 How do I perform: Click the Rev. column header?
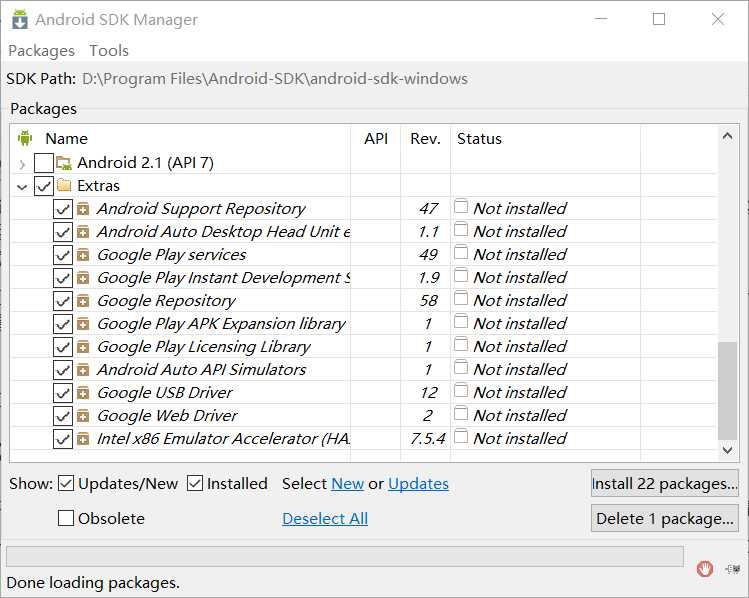425,139
